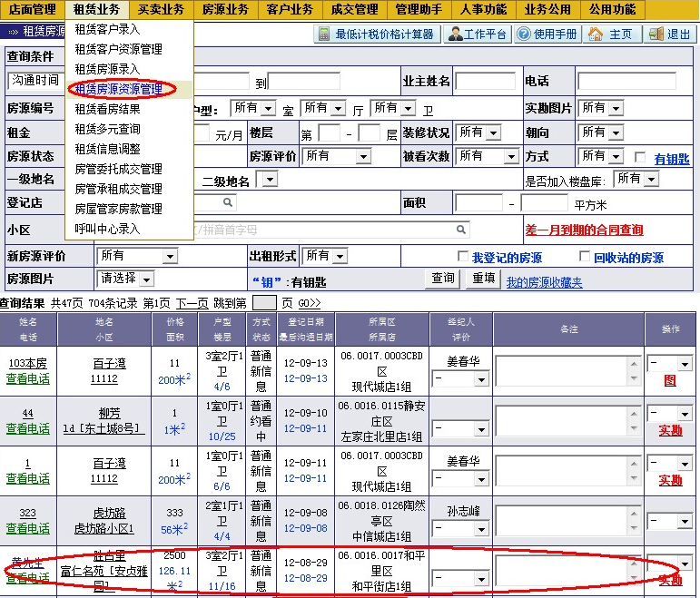Select 呼叫中心录入 menu entry
Screen dimensions: 700x598
pyautogui.click(x=108, y=229)
